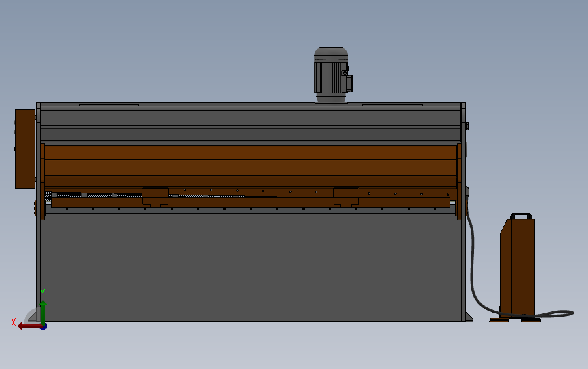The height and width of the screenshot is (369, 588).
Task: Select the carry handle on top of the pedestal
Action: [521, 216]
